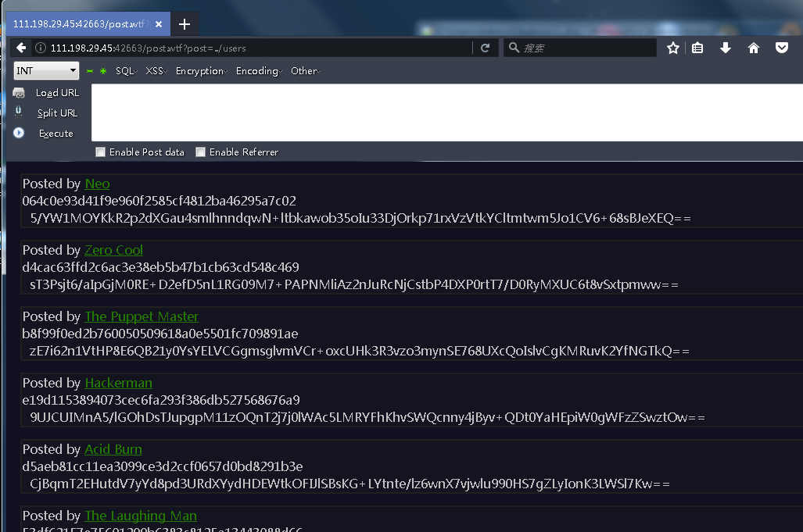The width and height of the screenshot is (803, 532).
Task: Enable Post data checkbox
Action: (100, 152)
